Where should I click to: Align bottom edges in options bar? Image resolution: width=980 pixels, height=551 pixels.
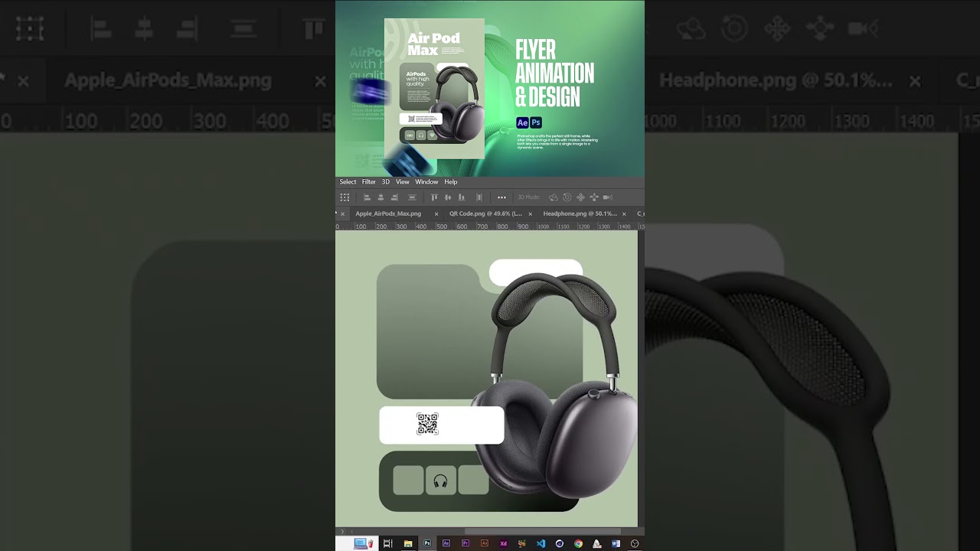[x=462, y=197]
